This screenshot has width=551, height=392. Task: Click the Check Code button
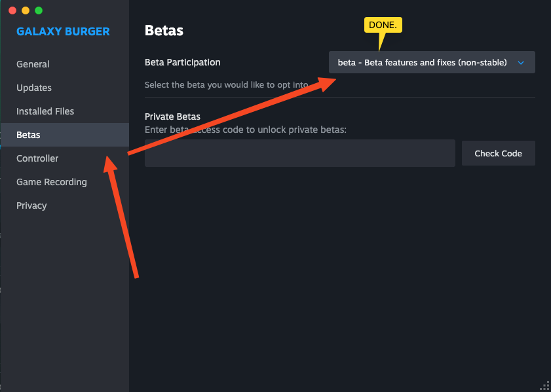[499, 153]
